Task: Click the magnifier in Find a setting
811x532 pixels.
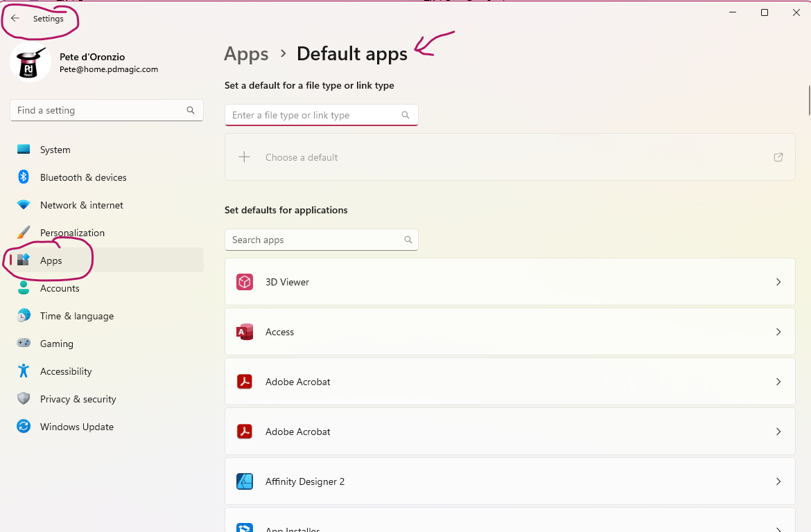Action: pos(191,110)
